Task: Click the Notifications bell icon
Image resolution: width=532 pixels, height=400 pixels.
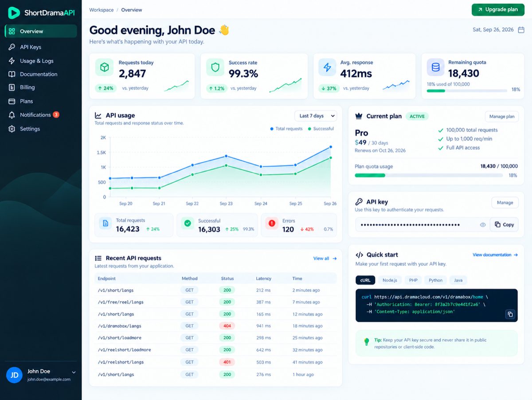Action: pyautogui.click(x=12, y=115)
